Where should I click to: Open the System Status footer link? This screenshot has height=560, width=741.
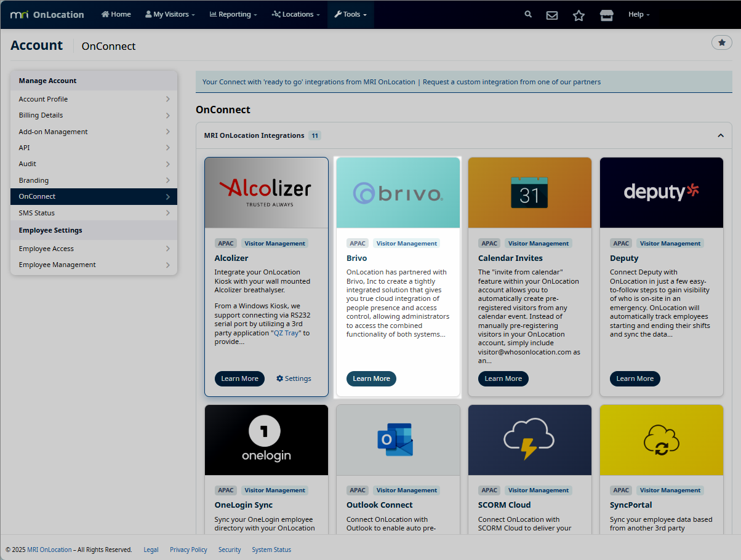[x=271, y=550]
